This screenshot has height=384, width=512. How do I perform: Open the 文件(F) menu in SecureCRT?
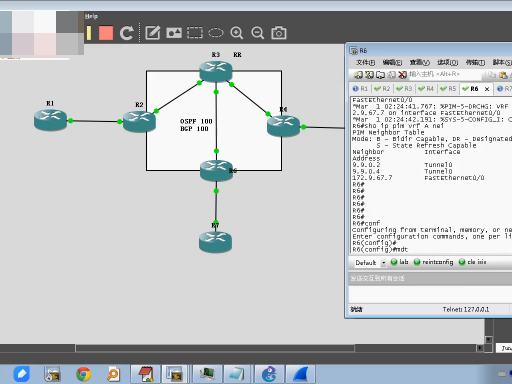(x=365, y=62)
